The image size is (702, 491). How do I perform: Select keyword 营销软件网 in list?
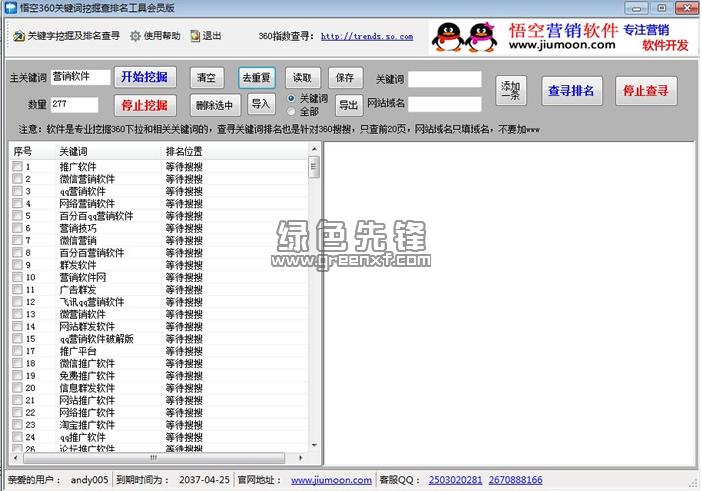[x=83, y=277]
